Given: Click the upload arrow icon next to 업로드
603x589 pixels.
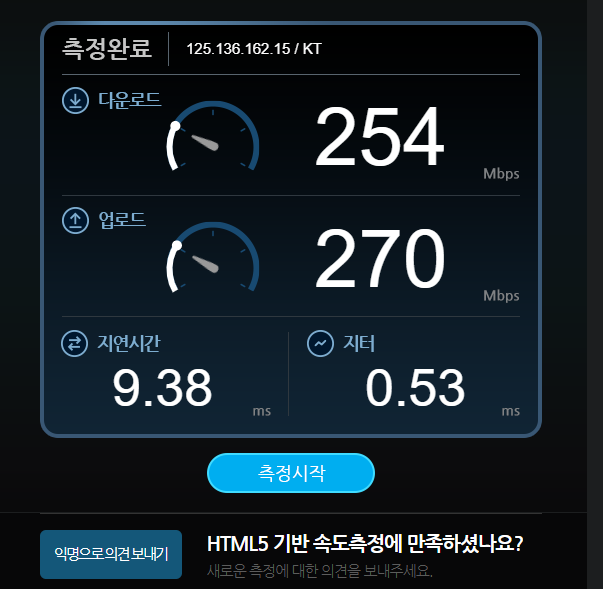Looking at the screenshot, I should 75,220.
